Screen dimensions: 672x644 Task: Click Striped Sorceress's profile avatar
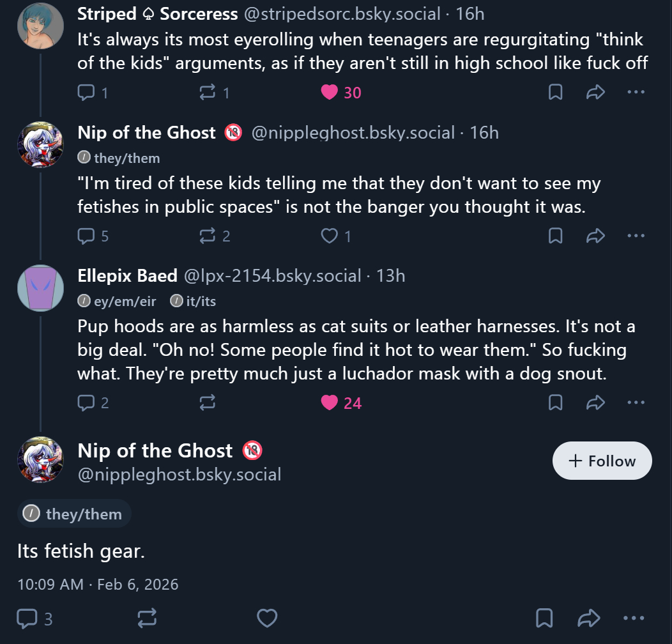pyautogui.click(x=40, y=26)
